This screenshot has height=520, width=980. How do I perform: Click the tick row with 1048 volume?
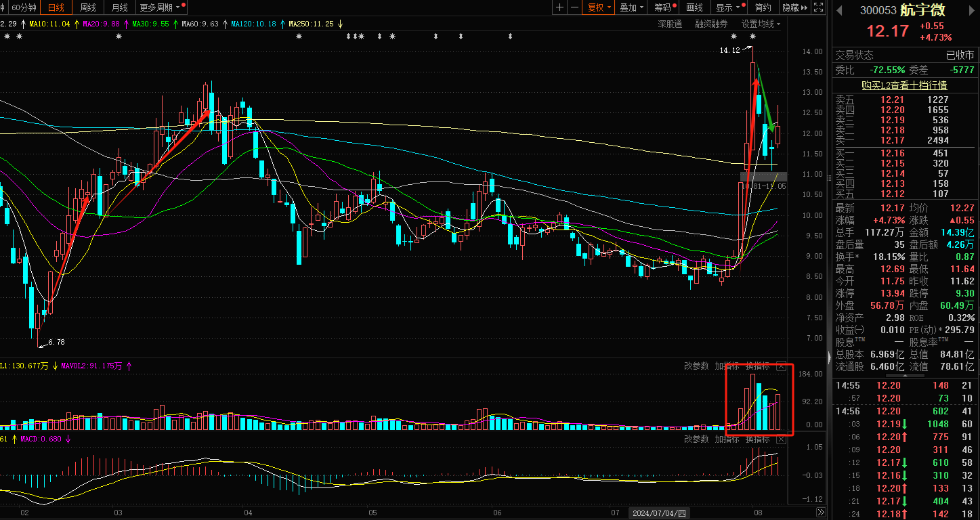(904, 424)
